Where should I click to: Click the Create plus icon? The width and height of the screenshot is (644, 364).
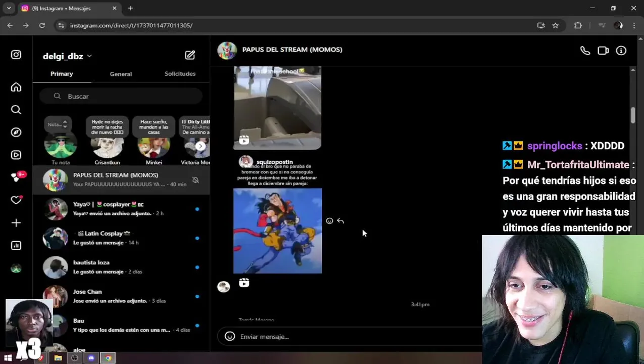[16, 223]
